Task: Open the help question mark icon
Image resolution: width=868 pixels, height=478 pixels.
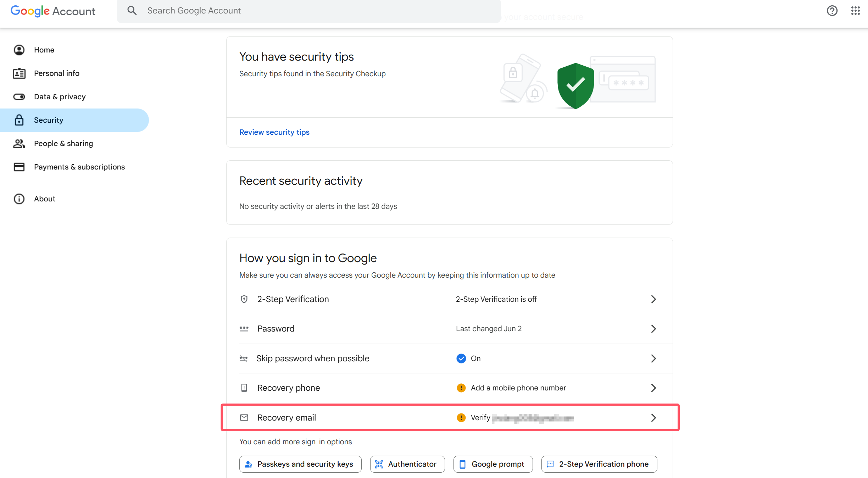Action: tap(832, 11)
